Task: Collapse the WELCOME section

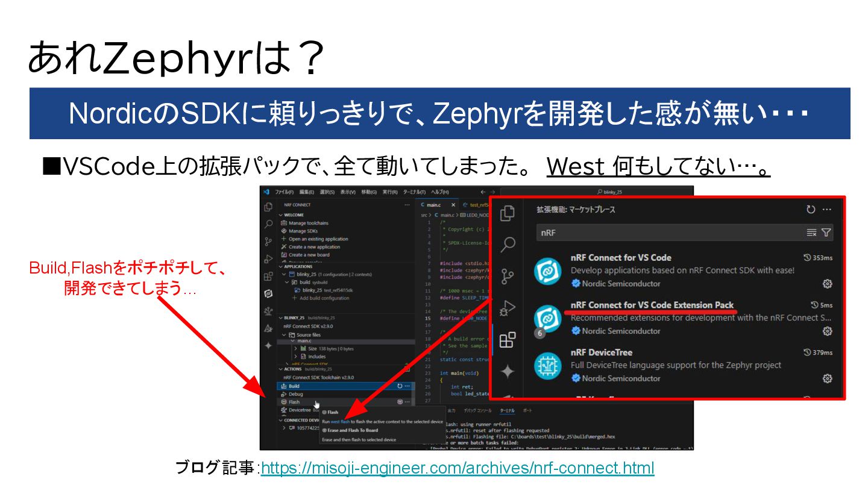Action: coord(280,215)
